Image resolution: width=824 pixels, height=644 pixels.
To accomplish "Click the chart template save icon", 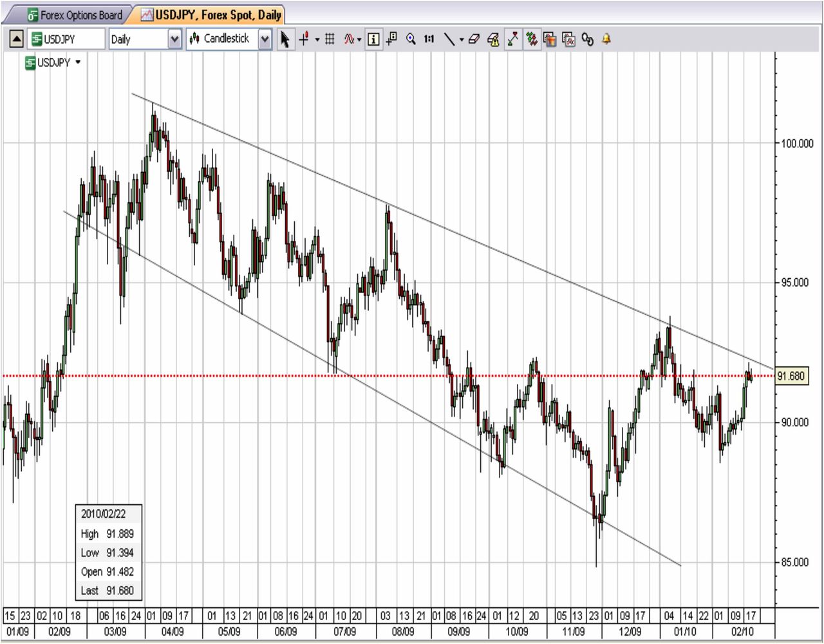I will click(550, 39).
